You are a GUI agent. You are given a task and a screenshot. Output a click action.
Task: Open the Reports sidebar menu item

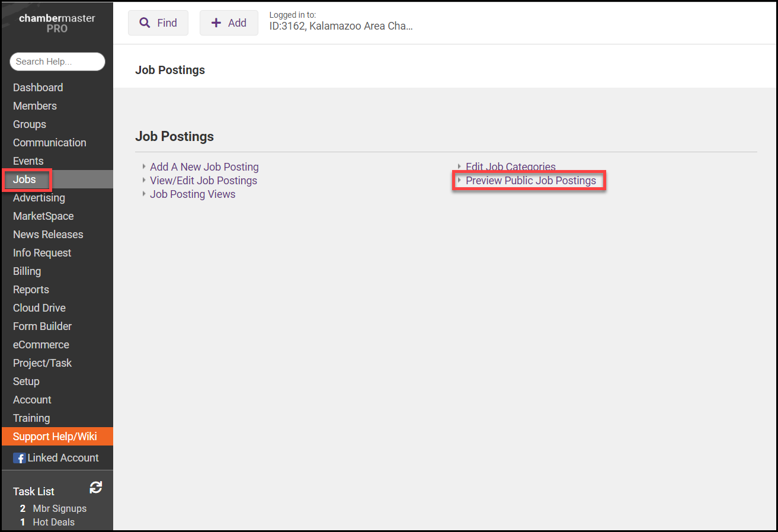point(31,290)
